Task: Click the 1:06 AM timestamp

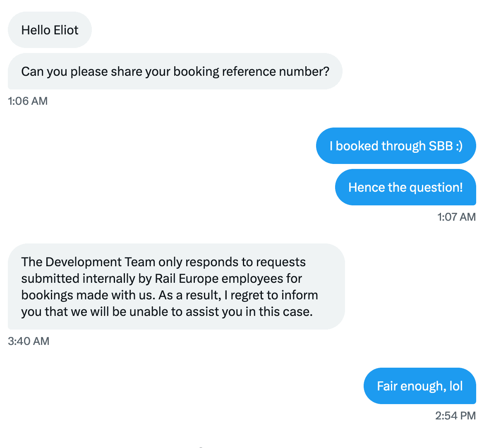Action: pyautogui.click(x=28, y=101)
